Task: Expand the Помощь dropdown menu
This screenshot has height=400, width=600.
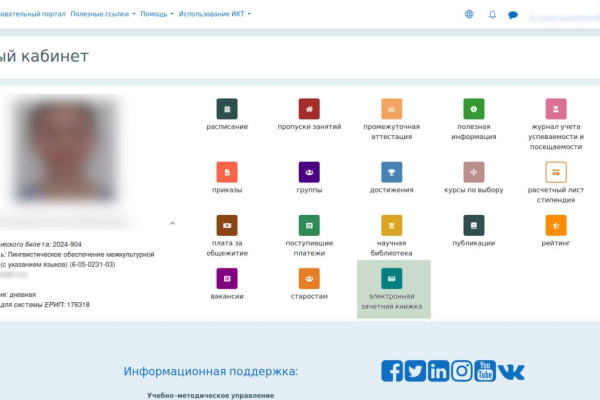Action: [156, 14]
